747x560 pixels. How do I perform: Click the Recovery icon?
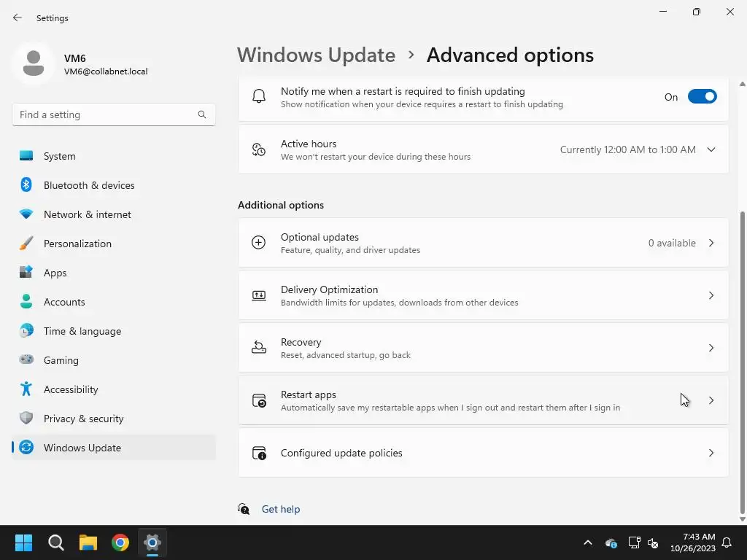click(259, 348)
